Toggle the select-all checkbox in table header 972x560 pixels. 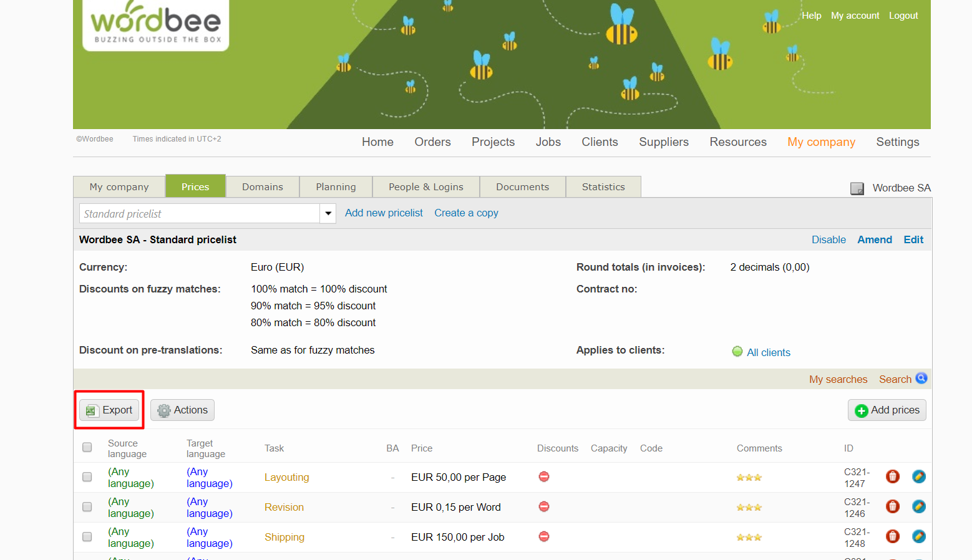[x=87, y=447]
